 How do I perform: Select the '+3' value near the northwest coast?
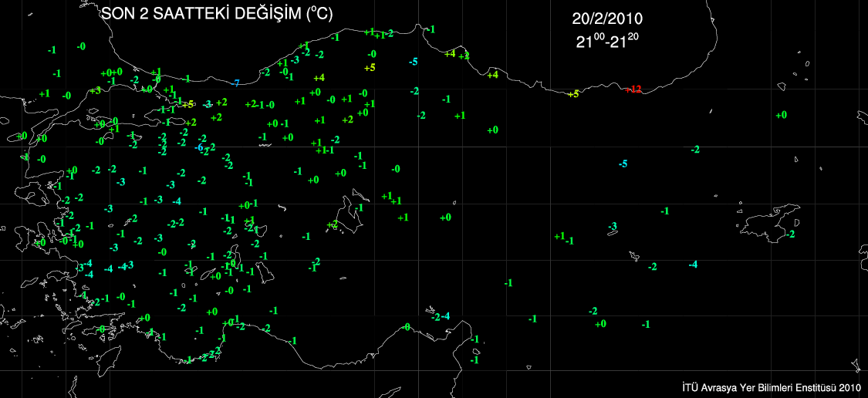95,90
